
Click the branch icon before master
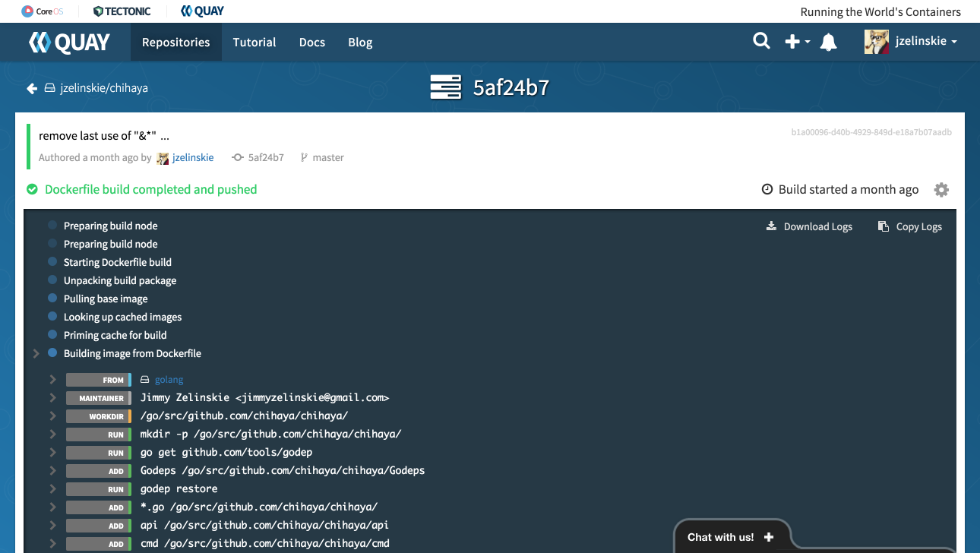click(304, 157)
